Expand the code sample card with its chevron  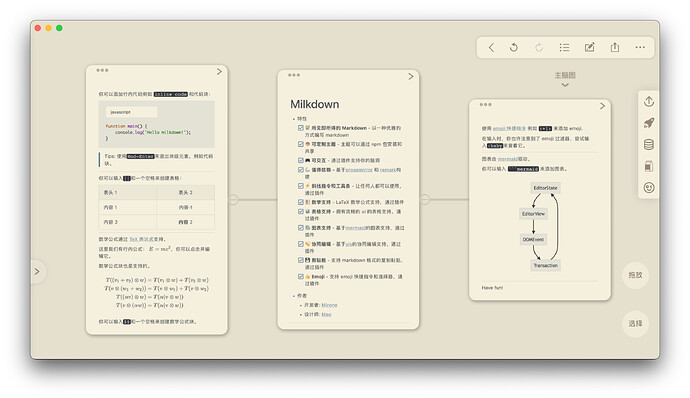(x=219, y=71)
